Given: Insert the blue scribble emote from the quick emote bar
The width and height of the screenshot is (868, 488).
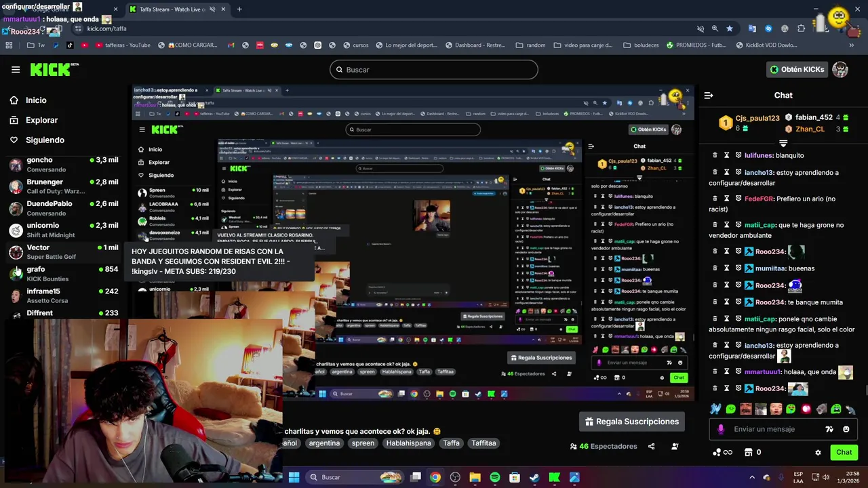Looking at the screenshot, I should tap(715, 409).
